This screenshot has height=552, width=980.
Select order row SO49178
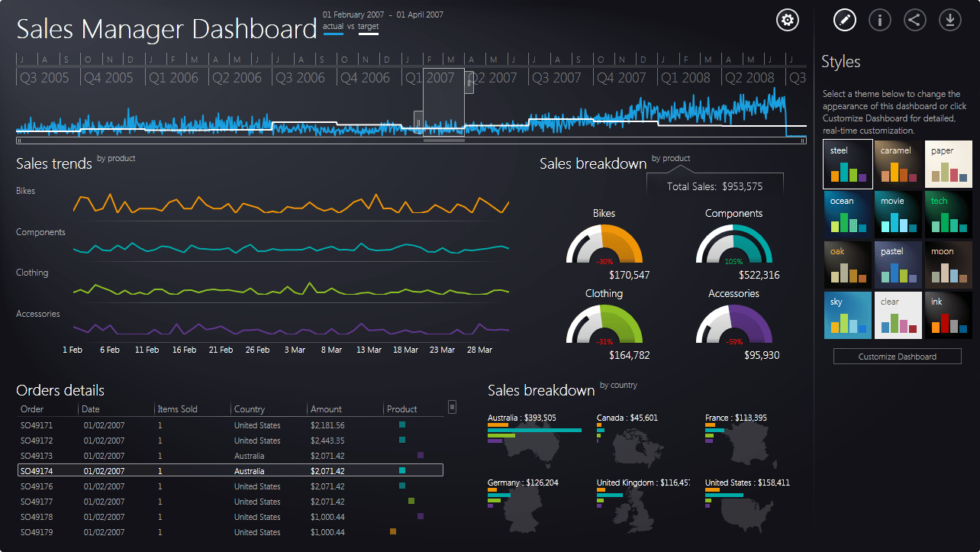tap(230, 517)
